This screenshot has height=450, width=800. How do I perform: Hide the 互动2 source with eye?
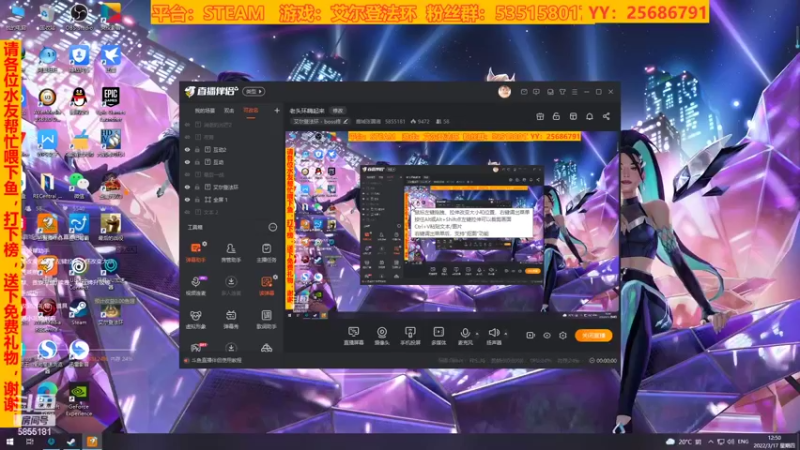coord(187,149)
